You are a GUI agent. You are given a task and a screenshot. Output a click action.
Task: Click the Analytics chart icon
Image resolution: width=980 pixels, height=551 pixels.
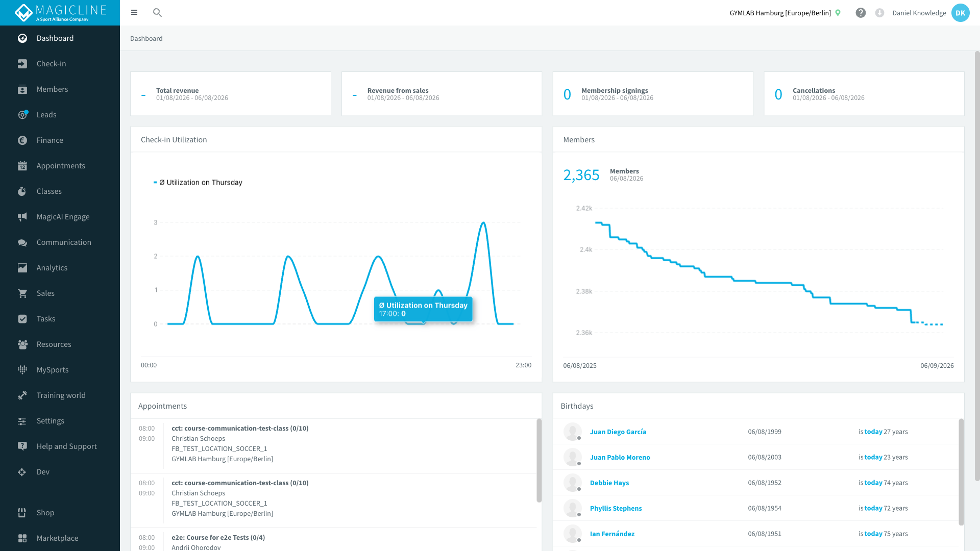coord(22,268)
